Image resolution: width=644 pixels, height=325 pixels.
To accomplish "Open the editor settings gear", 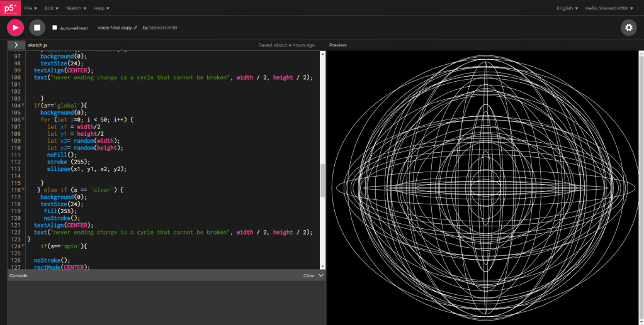I will tap(628, 28).
